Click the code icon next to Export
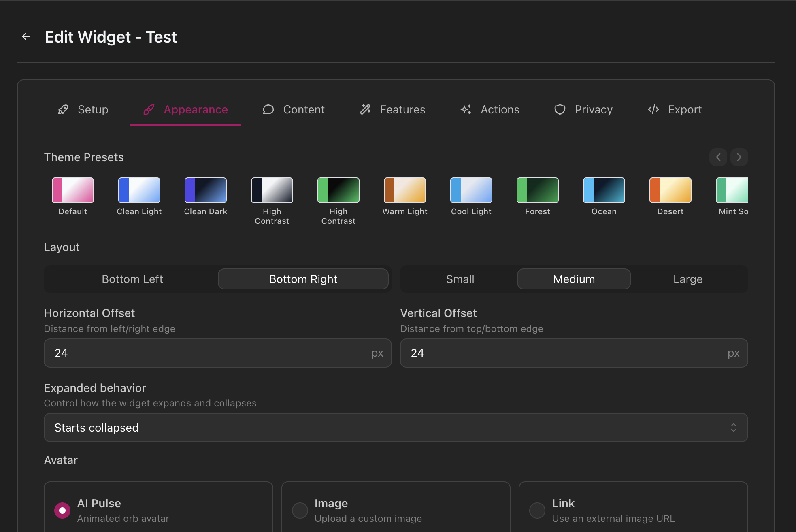This screenshot has height=532, width=796. [x=653, y=109]
